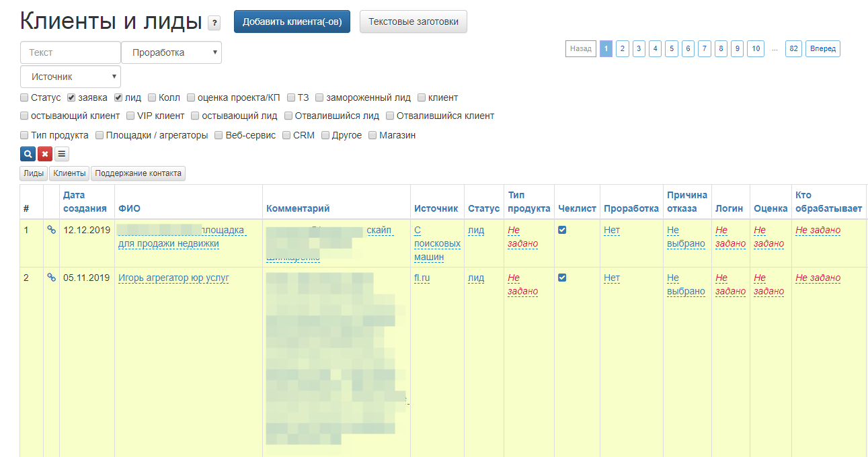
Task: Enable the VIP клиент checkbox
Action: (130, 116)
